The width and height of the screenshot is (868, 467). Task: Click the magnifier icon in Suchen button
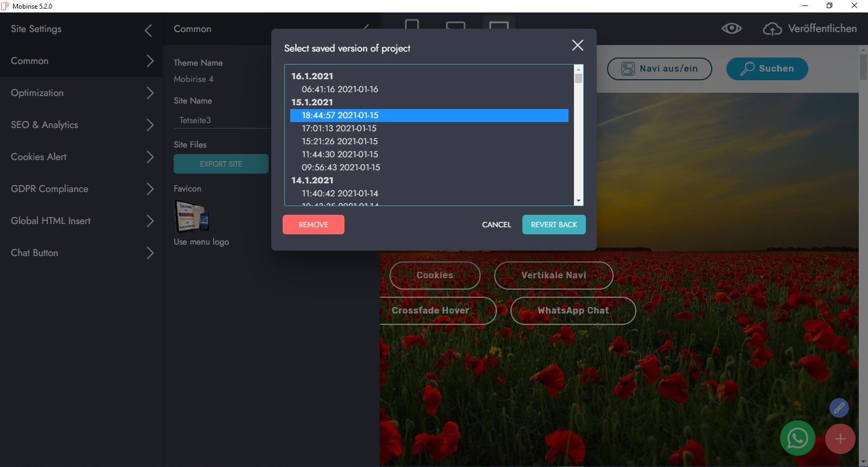coord(748,69)
